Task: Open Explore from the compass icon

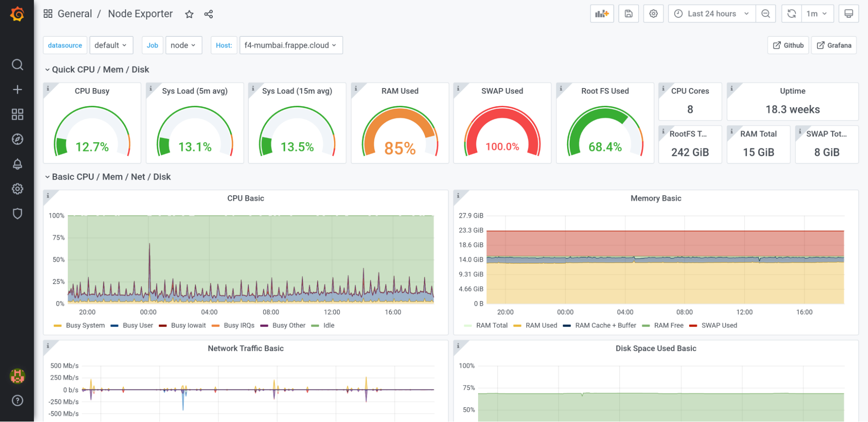Action: (x=17, y=139)
